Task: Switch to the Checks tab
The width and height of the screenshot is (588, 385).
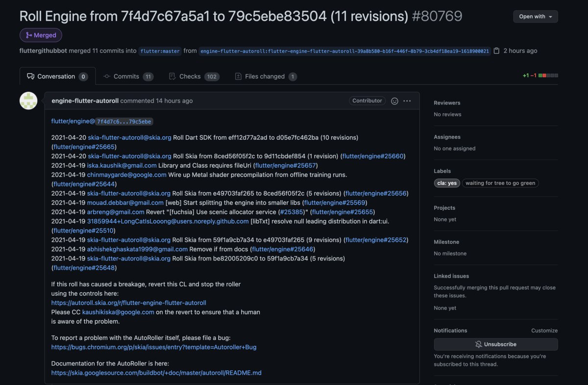Action: pyautogui.click(x=194, y=77)
